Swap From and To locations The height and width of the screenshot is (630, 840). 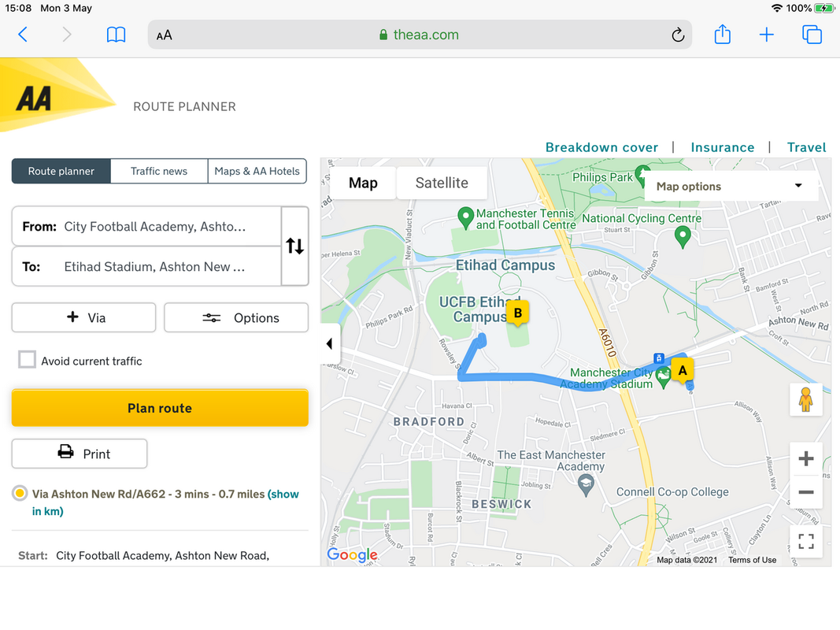[x=294, y=246]
